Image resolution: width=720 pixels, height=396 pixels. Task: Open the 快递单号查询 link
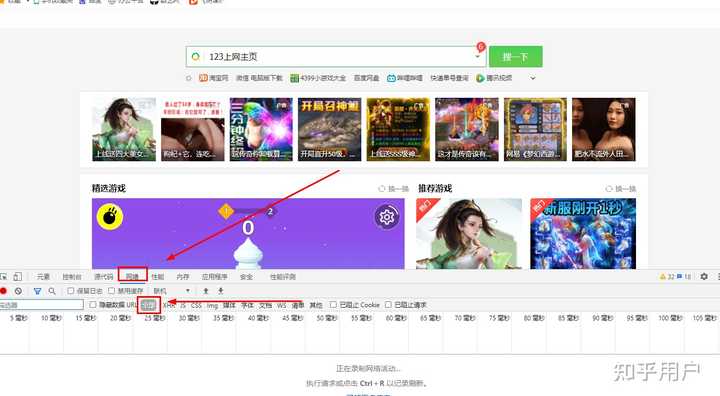[x=449, y=78]
